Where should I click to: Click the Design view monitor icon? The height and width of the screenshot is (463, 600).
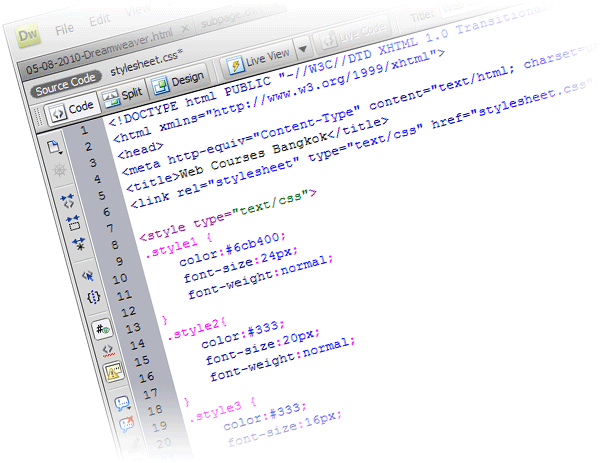click(x=160, y=86)
